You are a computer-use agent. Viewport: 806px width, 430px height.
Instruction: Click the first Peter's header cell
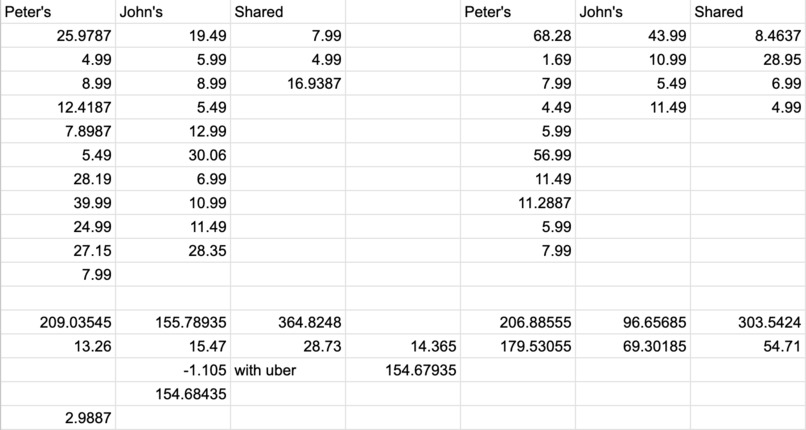[x=58, y=12]
